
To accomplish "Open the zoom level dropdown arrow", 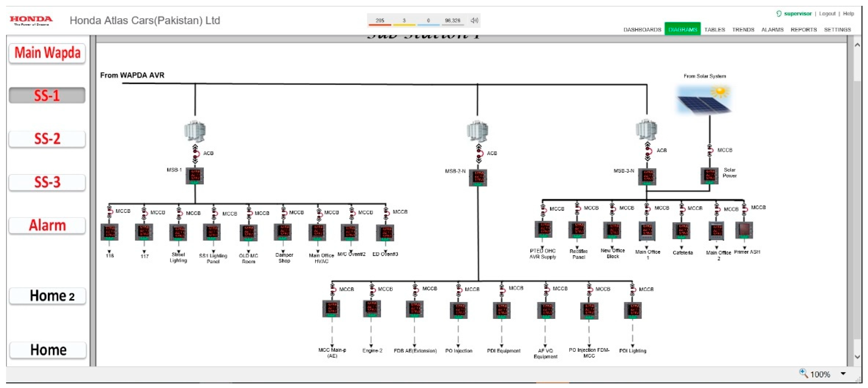I will pos(843,373).
